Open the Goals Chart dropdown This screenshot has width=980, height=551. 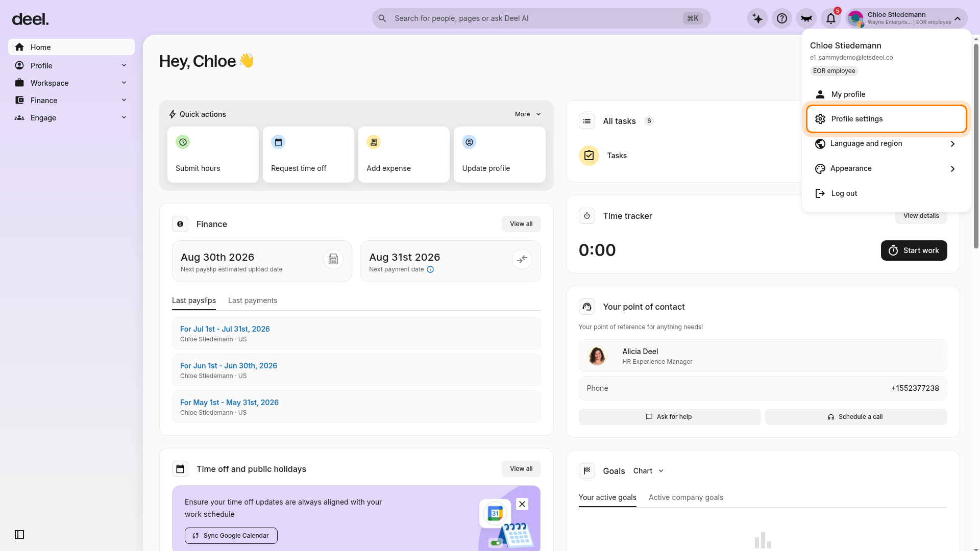(648, 471)
